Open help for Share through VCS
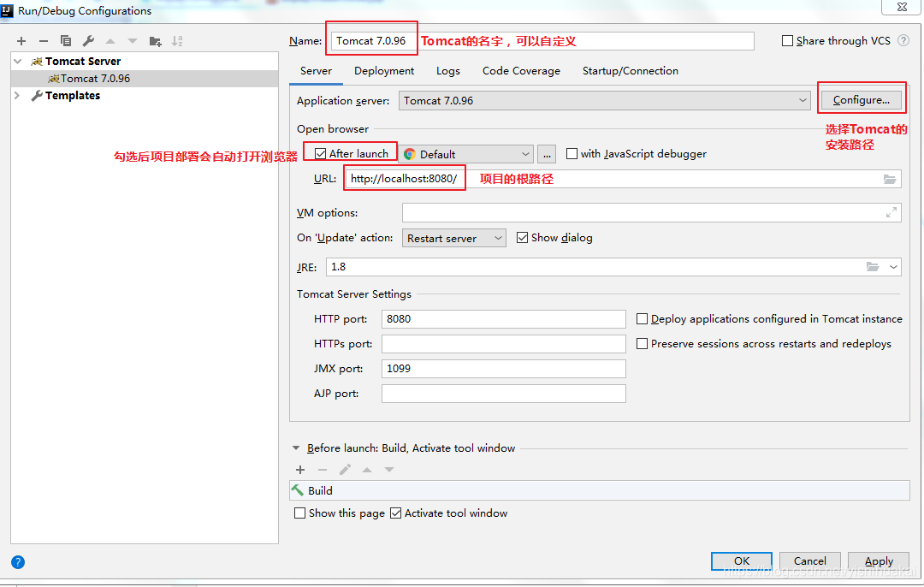Viewport: 924px width, 587px height. pyautogui.click(x=903, y=41)
